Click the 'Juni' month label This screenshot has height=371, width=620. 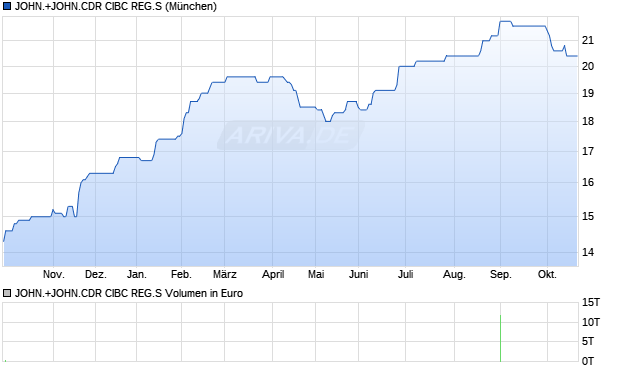(359, 274)
